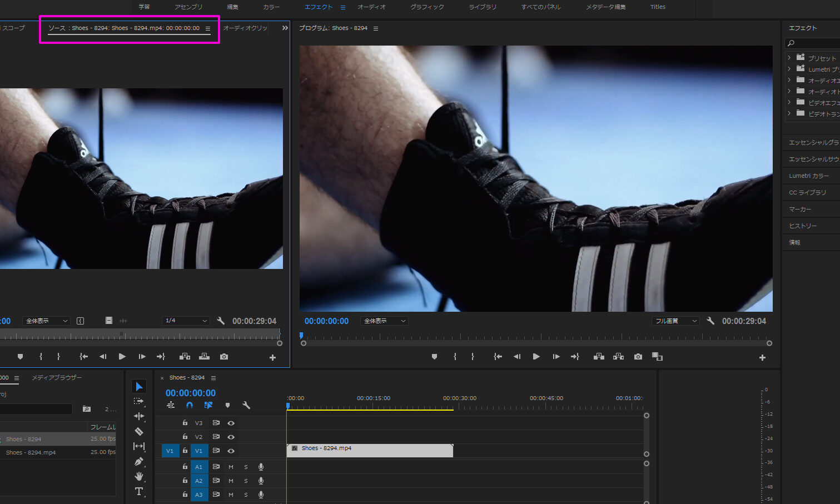Open Source playback resolution 1/4 dropdown
Viewport: 840px width, 504px height.
pyautogui.click(x=186, y=321)
